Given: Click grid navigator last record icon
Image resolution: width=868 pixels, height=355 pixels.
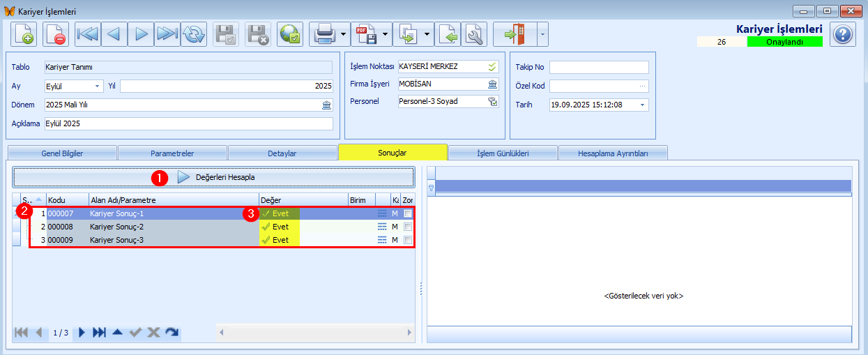Looking at the screenshot, I should [x=99, y=333].
